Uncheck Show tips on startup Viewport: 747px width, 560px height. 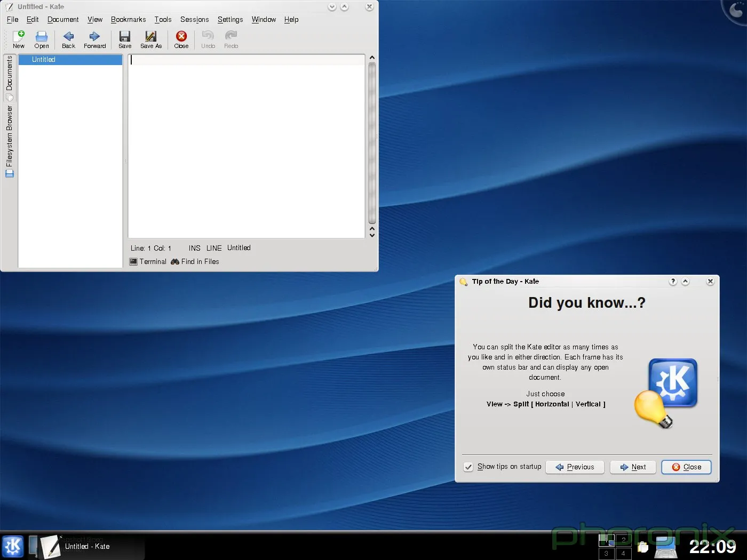[x=468, y=467]
